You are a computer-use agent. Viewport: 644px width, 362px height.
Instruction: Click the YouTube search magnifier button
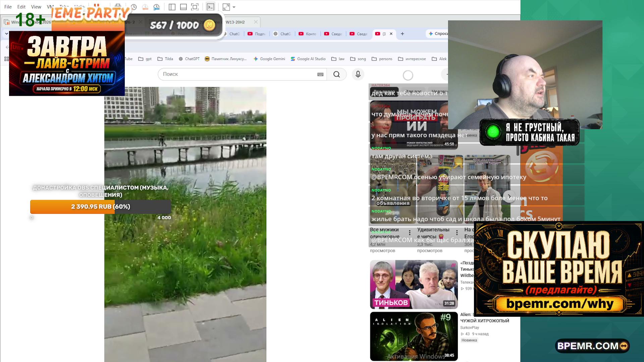337,74
